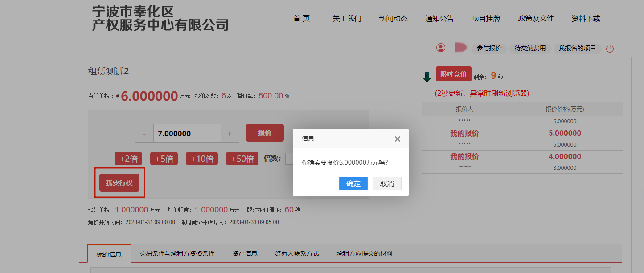Increase bid price with plus button

point(230,134)
